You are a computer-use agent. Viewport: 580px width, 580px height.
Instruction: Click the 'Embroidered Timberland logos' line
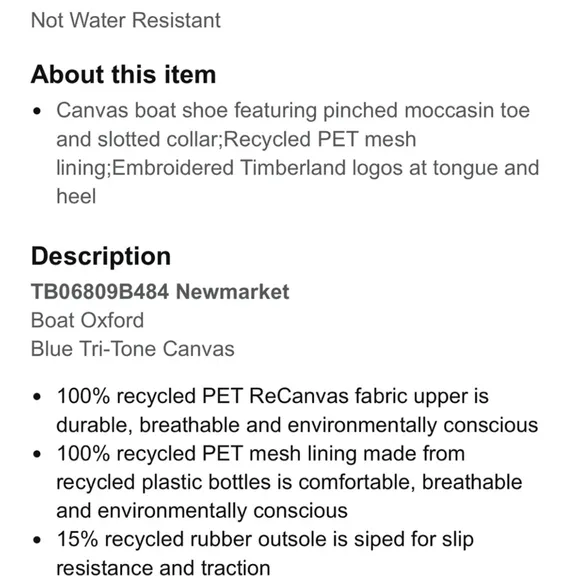point(298,168)
